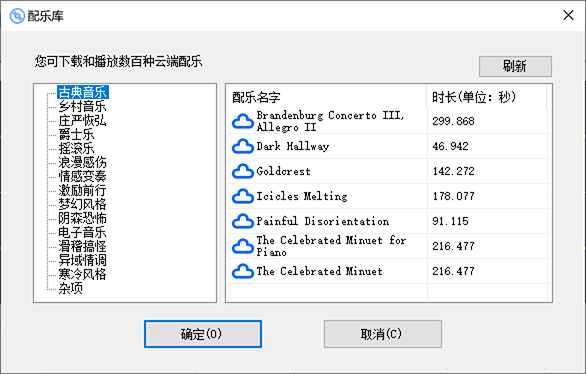Viewport: 586px width, 374px height.
Task: Click the 配乐名字 column header
Action: [327, 97]
